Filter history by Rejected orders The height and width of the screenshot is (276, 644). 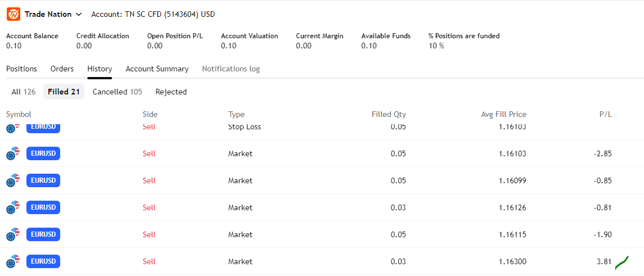point(171,92)
